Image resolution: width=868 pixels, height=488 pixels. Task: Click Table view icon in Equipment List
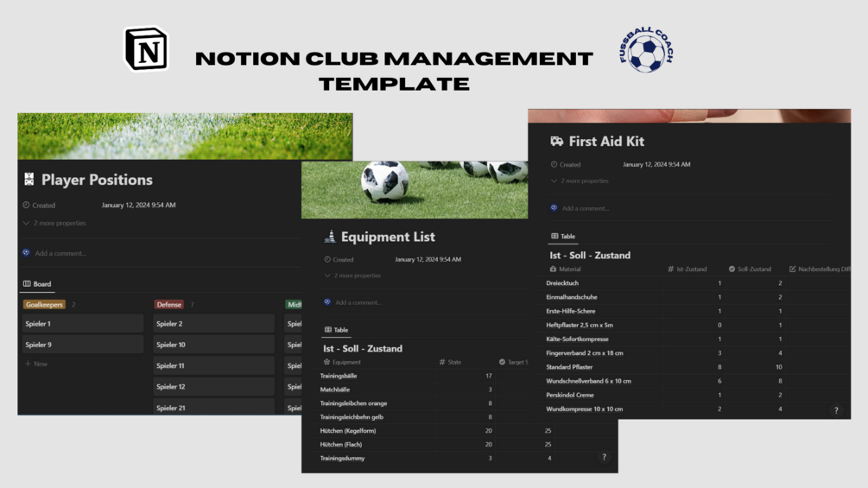coord(327,329)
